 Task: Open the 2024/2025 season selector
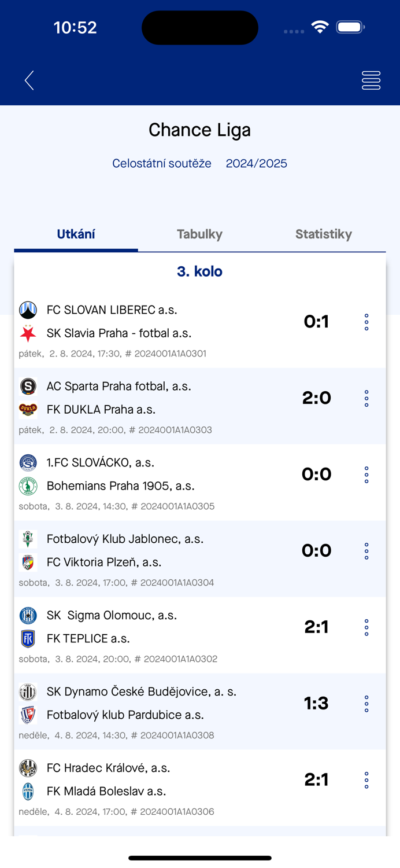257,163
